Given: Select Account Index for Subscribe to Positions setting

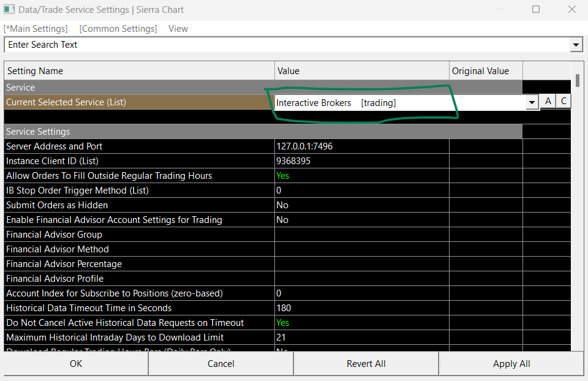Looking at the screenshot, I should coord(140,293).
